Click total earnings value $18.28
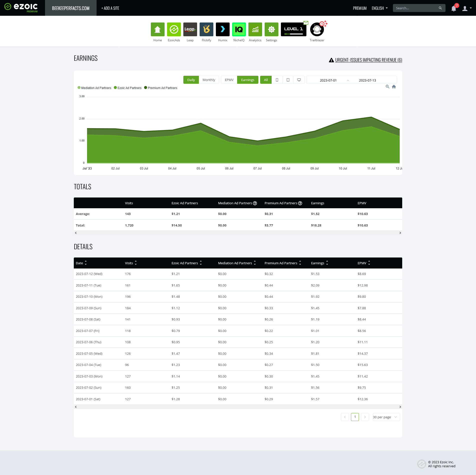The width and height of the screenshot is (476, 475). pyautogui.click(x=316, y=225)
